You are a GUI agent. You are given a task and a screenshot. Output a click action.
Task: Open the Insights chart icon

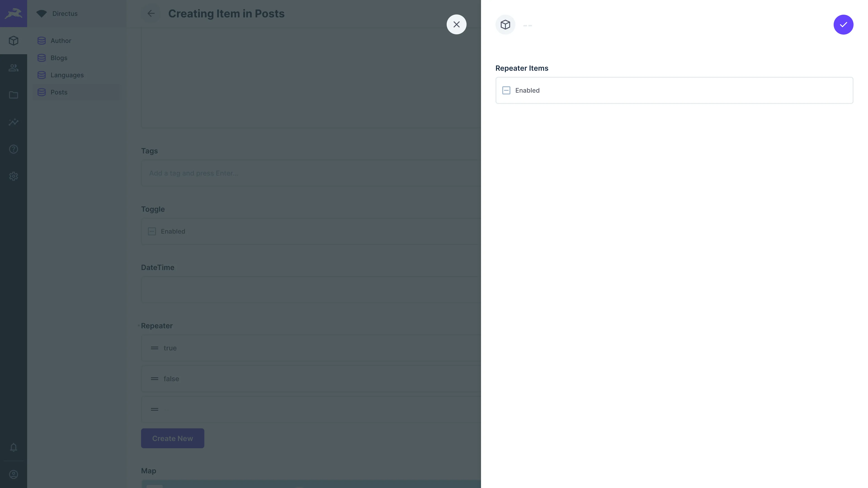(14, 122)
